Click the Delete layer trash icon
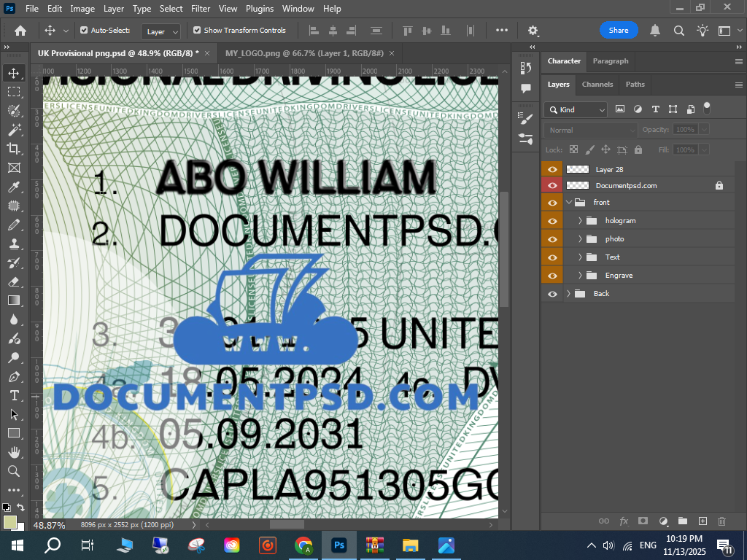 (721, 521)
